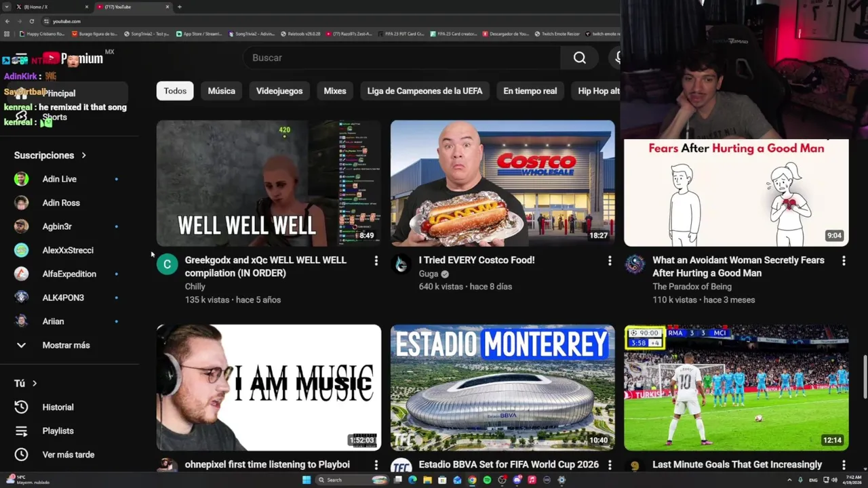
Task: Launch Spotify from the taskbar
Action: click(x=487, y=480)
